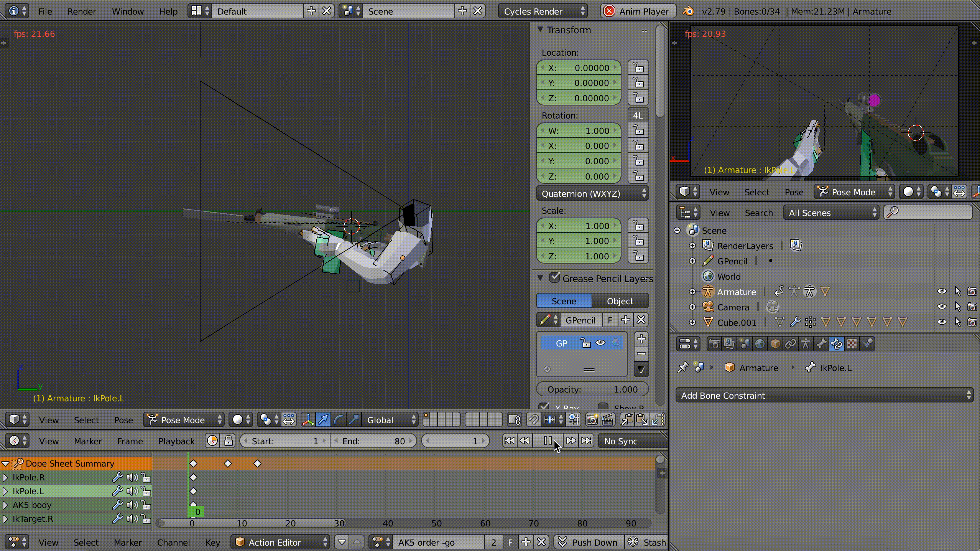Expand the IkPole.R channel

pos(5,477)
